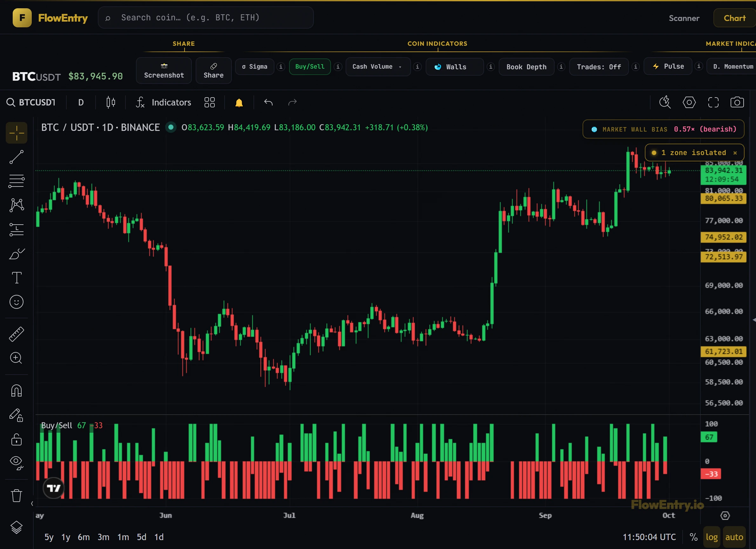Toggle the Walls indicator
756x549 pixels.
[x=455, y=67]
